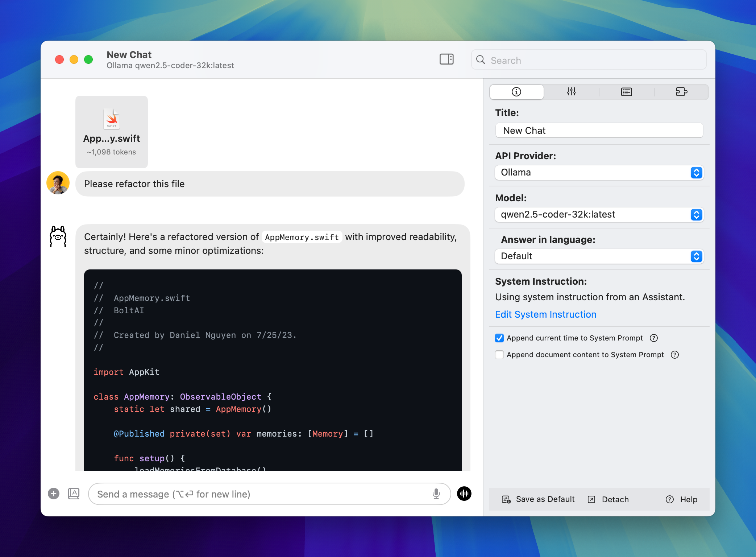
Task: Open help for Append document content
Action: click(x=675, y=355)
